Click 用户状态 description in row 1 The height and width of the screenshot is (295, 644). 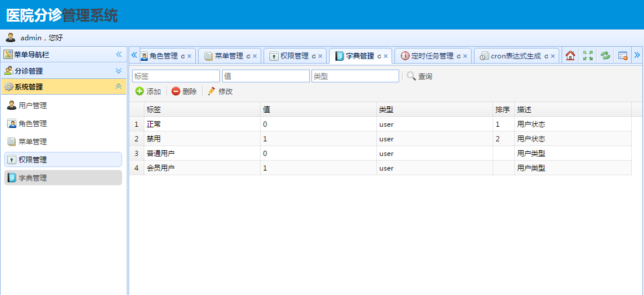tap(531, 124)
